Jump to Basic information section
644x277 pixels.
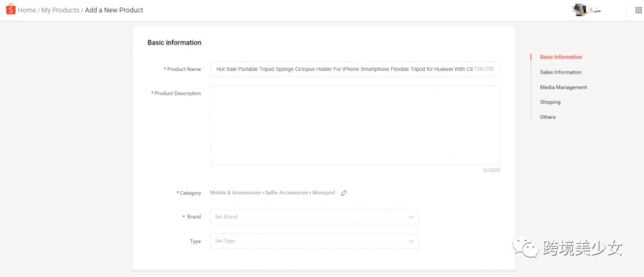[x=561, y=57]
